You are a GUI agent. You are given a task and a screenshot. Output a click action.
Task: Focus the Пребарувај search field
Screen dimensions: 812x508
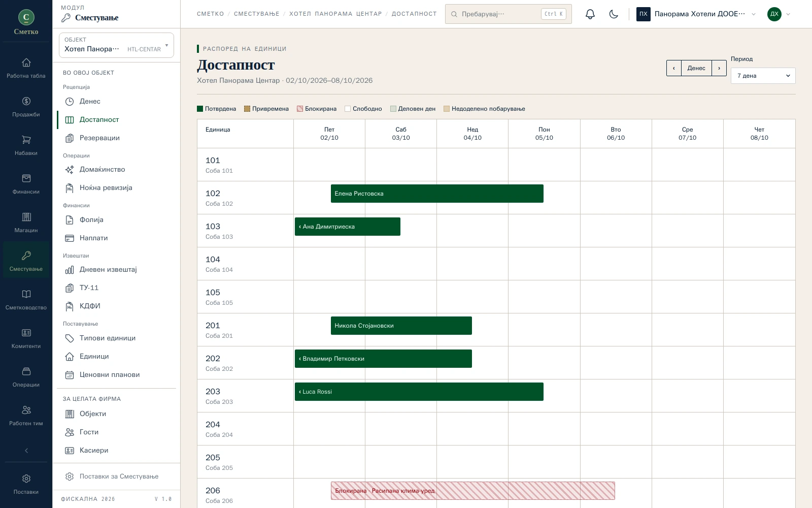[x=508, y=14]
